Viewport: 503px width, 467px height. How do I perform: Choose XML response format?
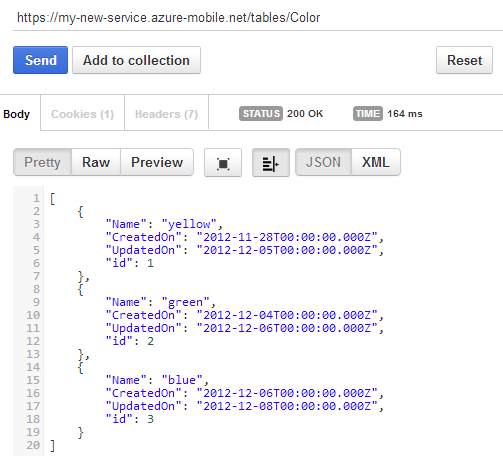(x=376, y=162)
